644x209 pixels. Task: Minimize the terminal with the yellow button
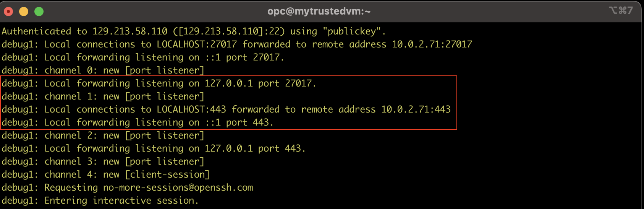pos(24,11)
